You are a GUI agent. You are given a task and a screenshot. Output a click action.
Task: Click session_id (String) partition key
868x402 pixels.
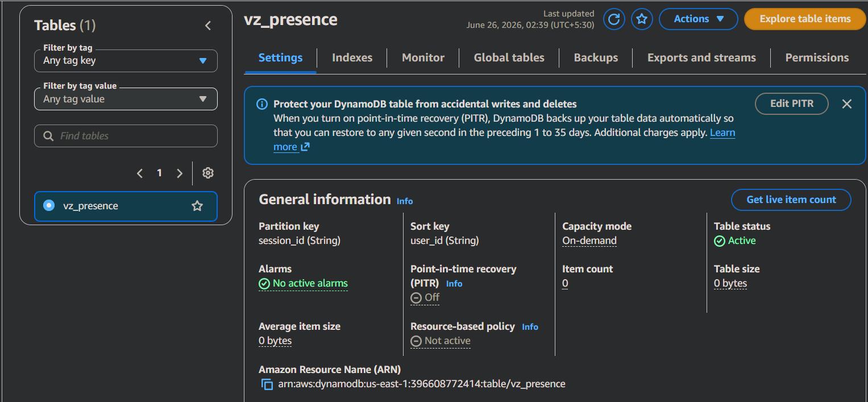(300, 241)
